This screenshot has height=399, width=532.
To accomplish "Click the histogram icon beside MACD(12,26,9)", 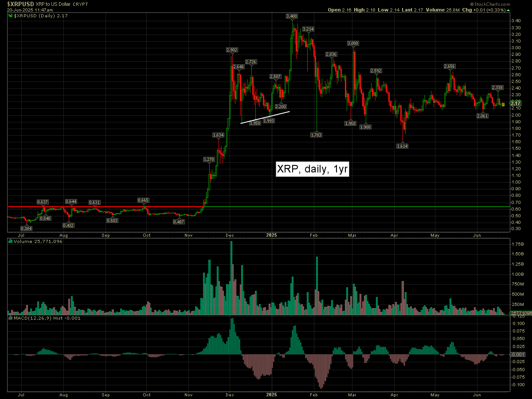I will [x=11, y=318].
